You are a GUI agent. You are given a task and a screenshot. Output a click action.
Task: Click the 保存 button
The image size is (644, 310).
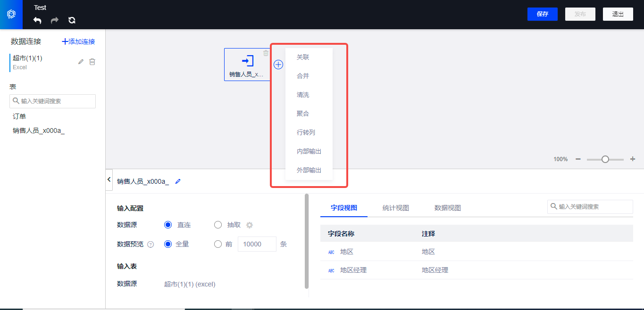543,14
